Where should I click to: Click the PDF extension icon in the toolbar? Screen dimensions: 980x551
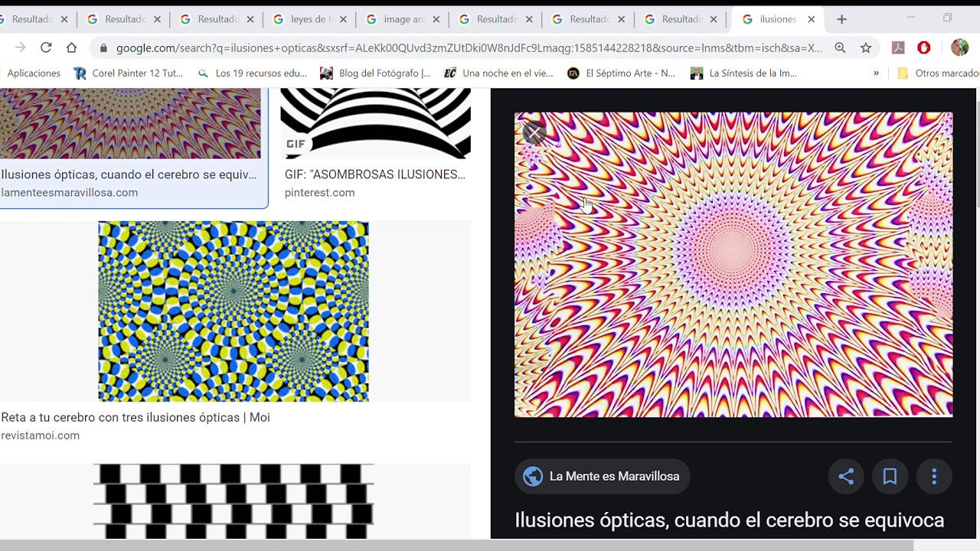pos(899,47)
